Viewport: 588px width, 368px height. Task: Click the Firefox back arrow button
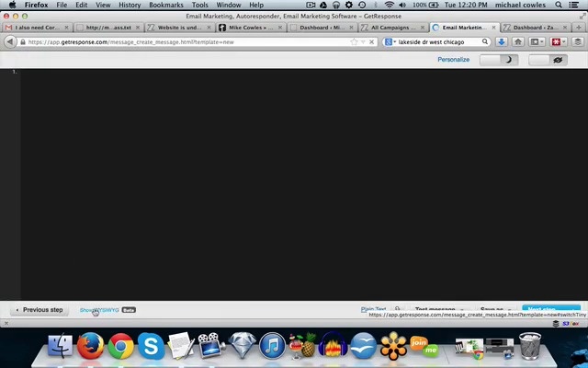click(10, 41)
